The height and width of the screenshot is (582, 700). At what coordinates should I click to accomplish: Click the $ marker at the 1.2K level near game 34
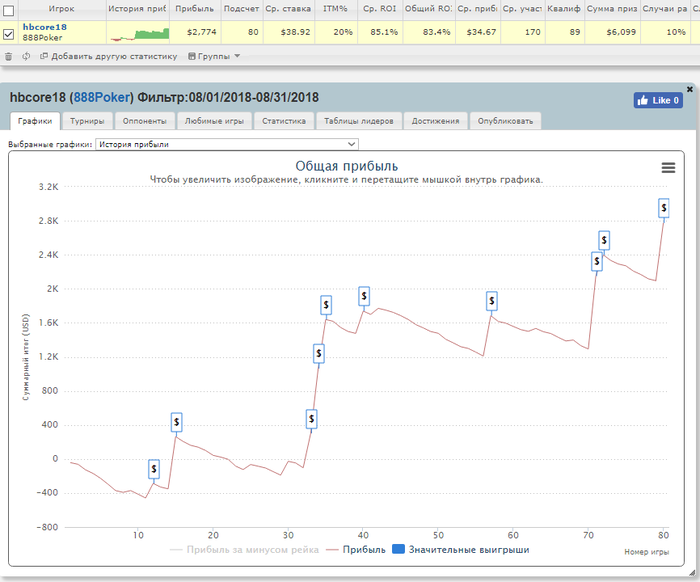point(319,353)
